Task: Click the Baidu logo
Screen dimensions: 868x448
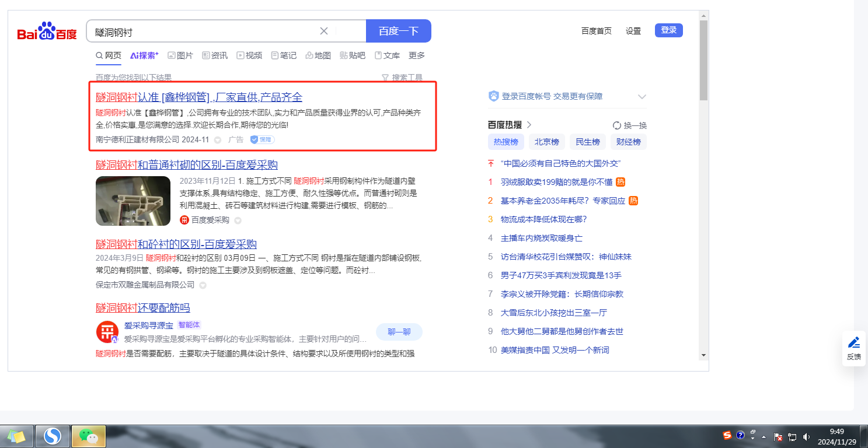Action: coord(47,32)
